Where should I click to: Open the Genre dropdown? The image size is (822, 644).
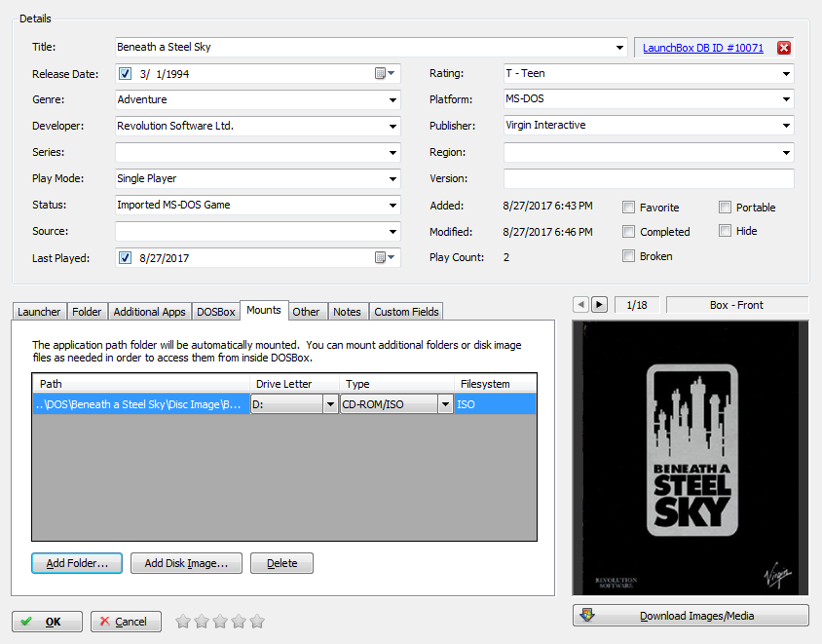[392, 99]
